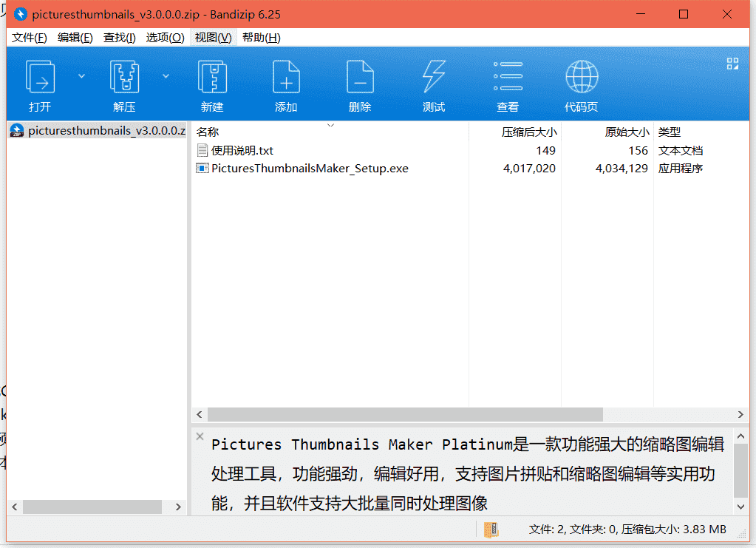The height and width of the screenshot is (548, 756).
Task: Open the 视图(V) menu
Action: coord(213,38)
